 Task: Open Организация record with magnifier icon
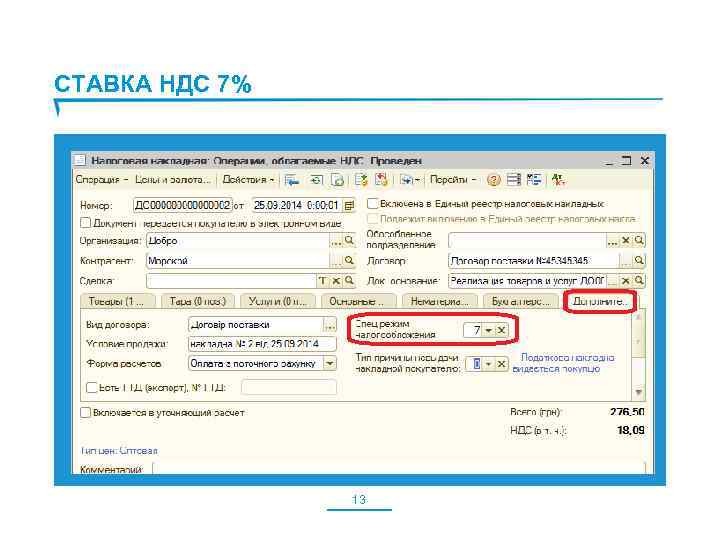(x=349, y=240)
